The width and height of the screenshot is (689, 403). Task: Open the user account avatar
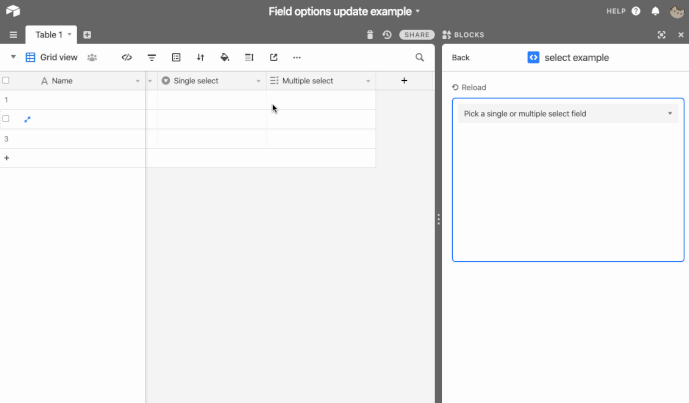pyautogui.click(x=676, y=11)
